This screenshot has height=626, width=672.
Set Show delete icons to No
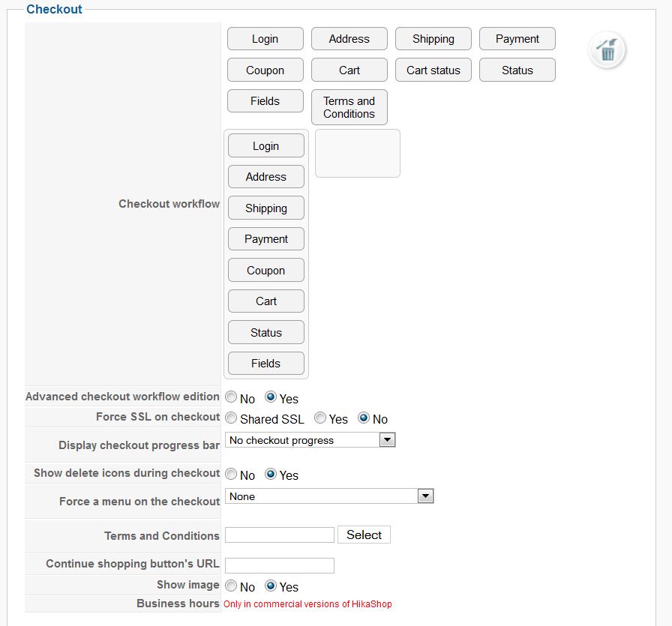231,475
